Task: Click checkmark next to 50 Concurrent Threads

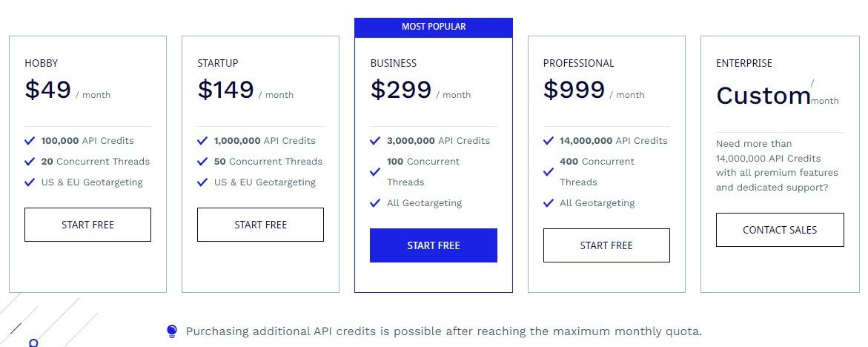Action: tap(202, 162)
